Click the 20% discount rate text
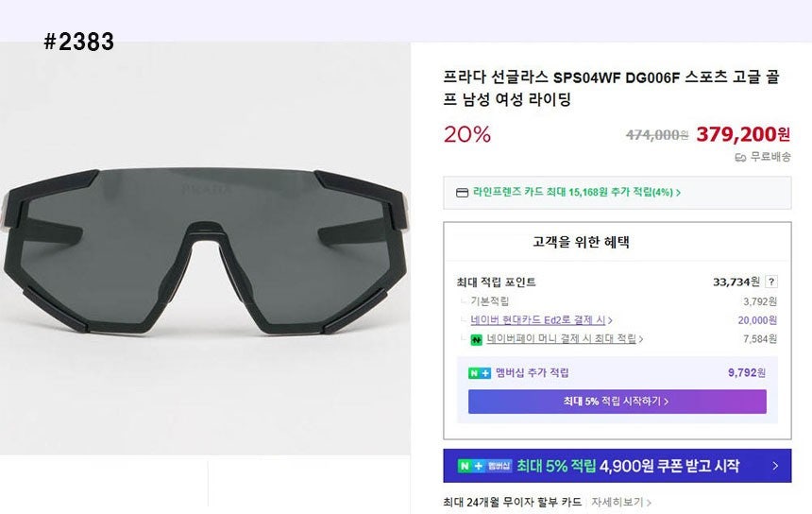The width and height of the screenshot is (812, 514). click(467, 134)
